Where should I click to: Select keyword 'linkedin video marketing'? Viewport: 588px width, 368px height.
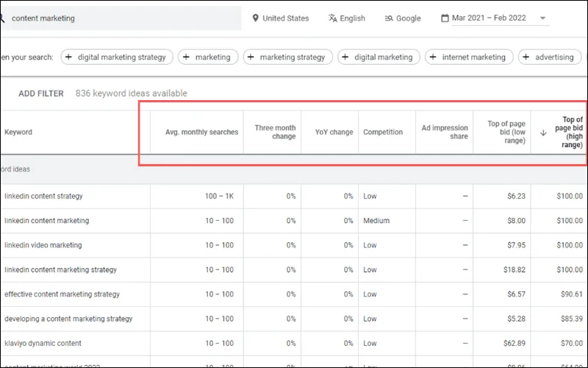tap(43, 245)
